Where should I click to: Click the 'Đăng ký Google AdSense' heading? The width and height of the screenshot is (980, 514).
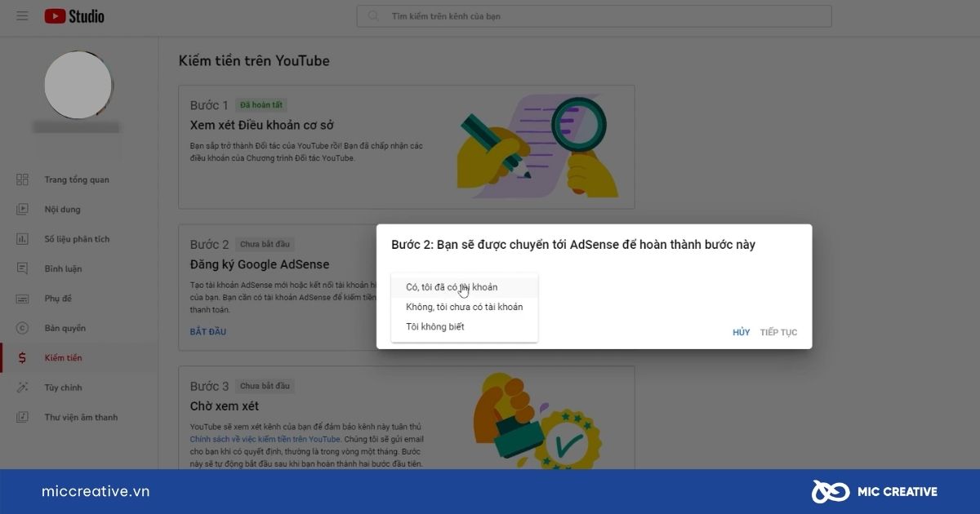[260, 264]
